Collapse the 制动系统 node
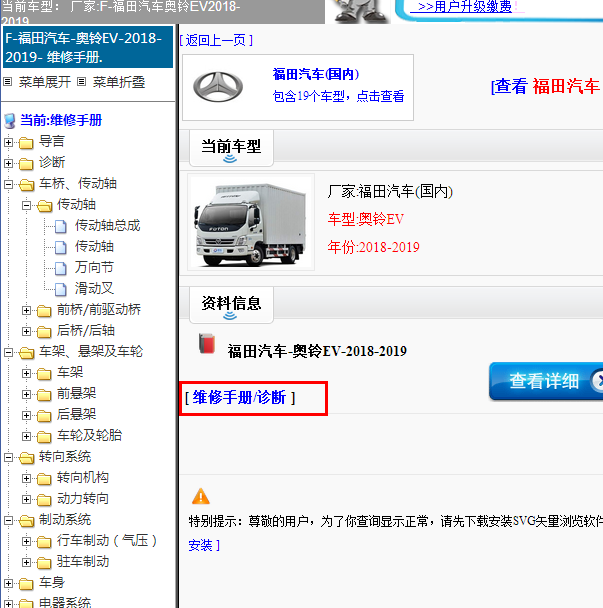603x608 pixels. (8, 520)
